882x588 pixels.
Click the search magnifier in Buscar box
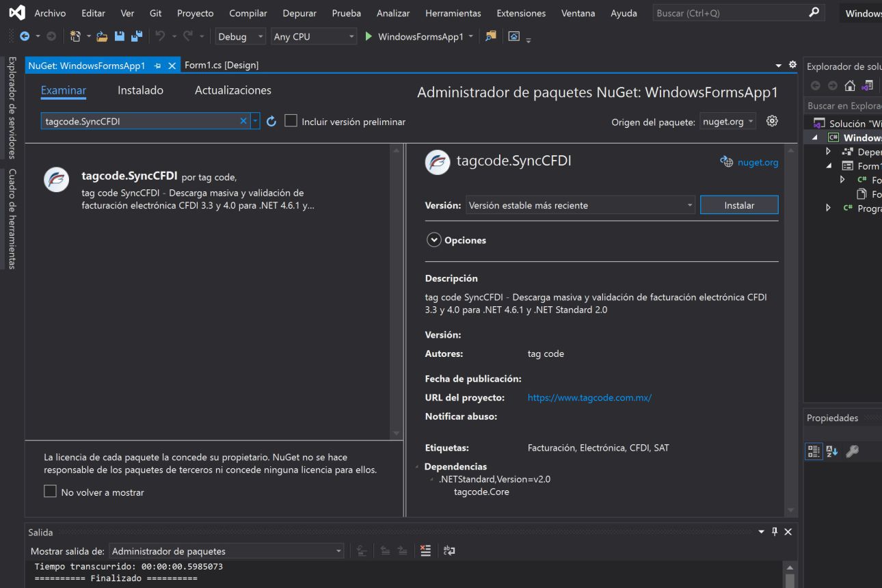(813, 12)
